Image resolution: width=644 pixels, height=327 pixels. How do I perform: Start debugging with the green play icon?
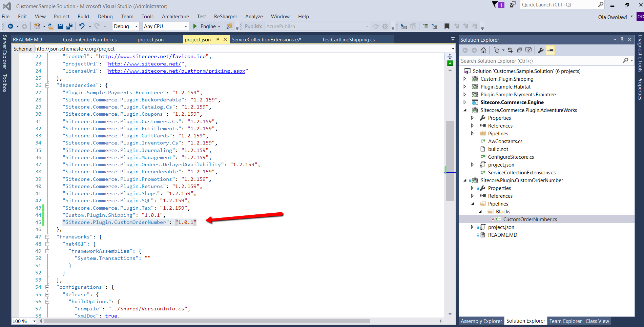point(195,26)
